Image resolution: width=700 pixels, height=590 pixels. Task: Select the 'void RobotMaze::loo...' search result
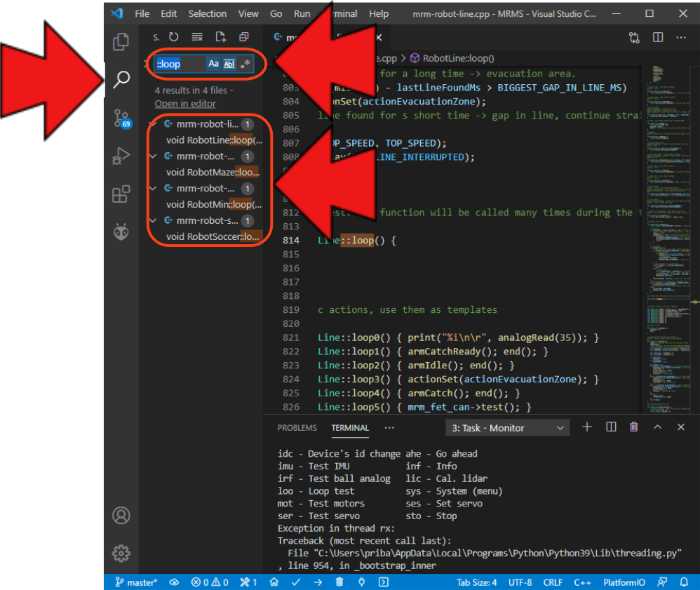[x=213, y=172]
